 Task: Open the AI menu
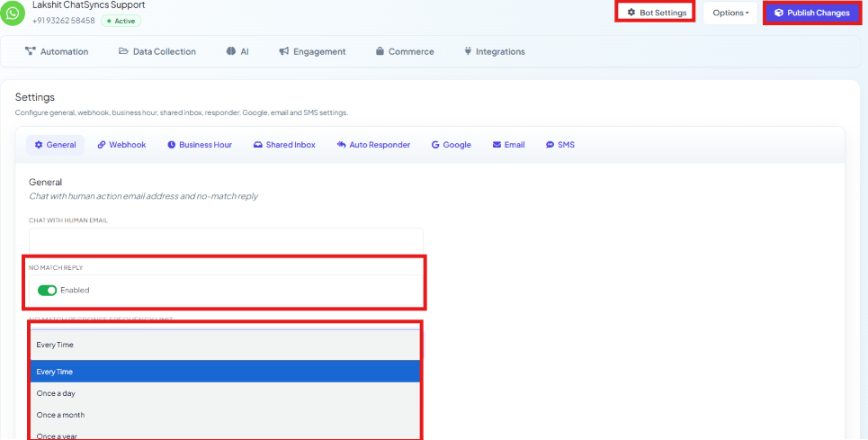point(237,51)
